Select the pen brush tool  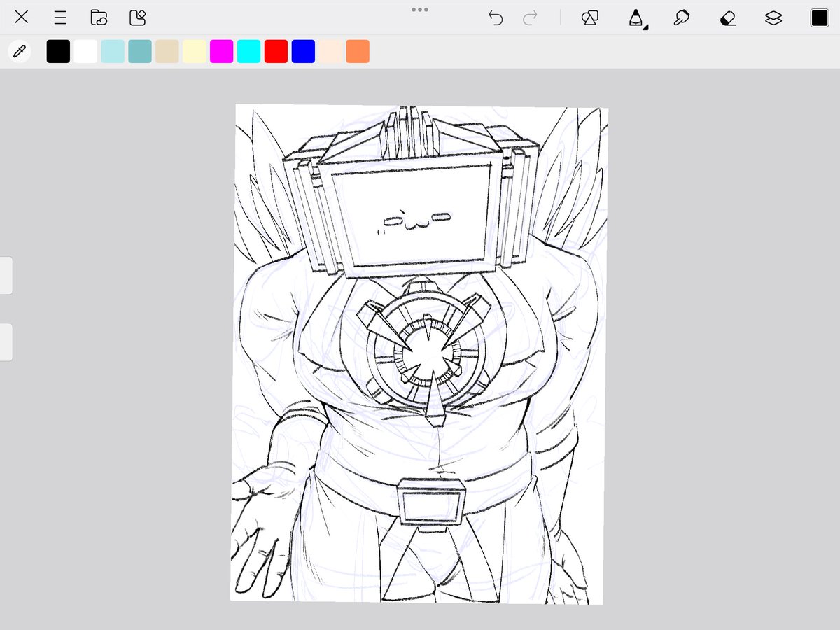[x=636, y=17]
